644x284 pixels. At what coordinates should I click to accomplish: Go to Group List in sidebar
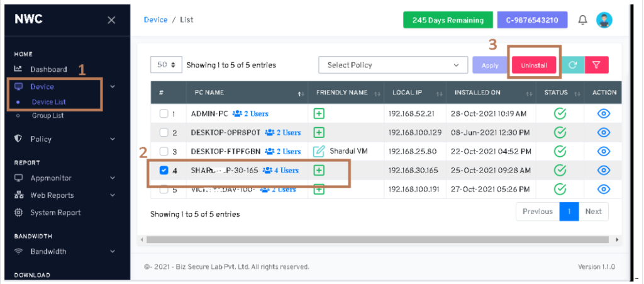pos(48,116)
